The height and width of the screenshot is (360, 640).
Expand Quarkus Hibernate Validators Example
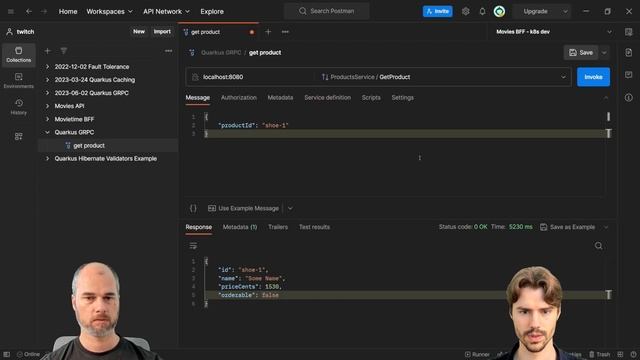click(47, 158)
